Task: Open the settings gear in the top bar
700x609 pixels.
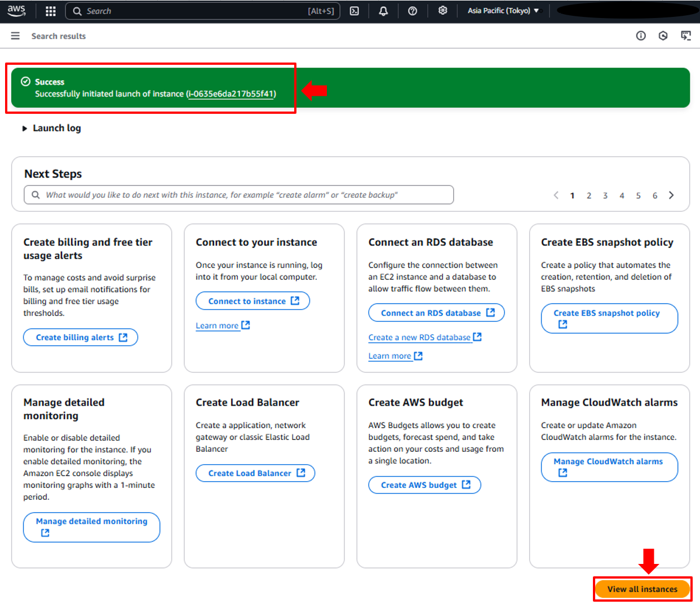Action: pyautogui.click(x=443, y=11)
